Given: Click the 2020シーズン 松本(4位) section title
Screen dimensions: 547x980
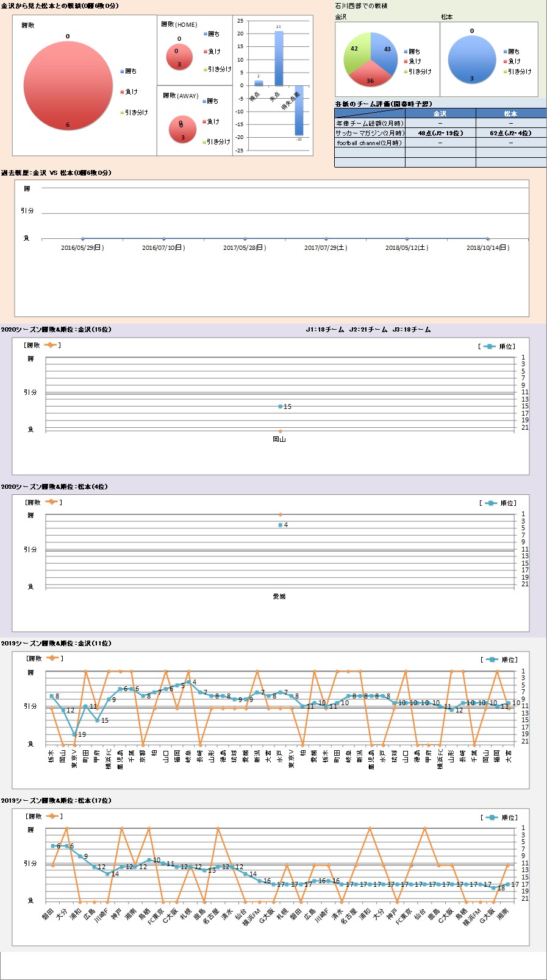Looking at the screenshot, I should (x=54, y=487).
